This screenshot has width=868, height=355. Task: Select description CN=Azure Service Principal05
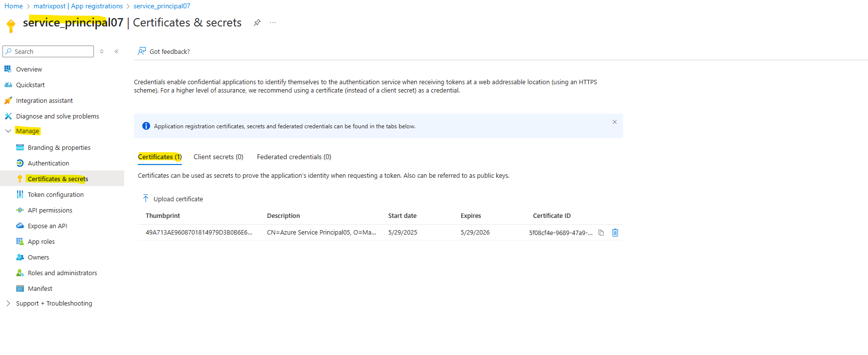(x=321, y=233)
